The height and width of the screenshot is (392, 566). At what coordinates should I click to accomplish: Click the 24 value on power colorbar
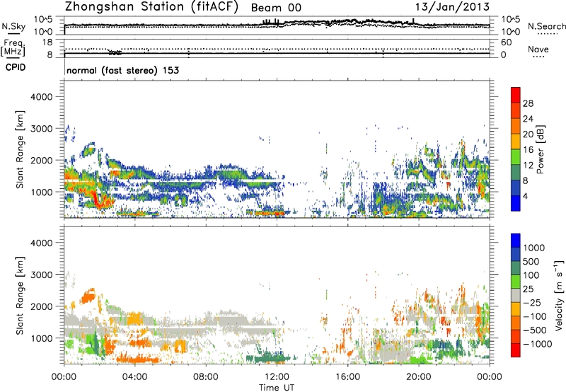pos(528,119)
